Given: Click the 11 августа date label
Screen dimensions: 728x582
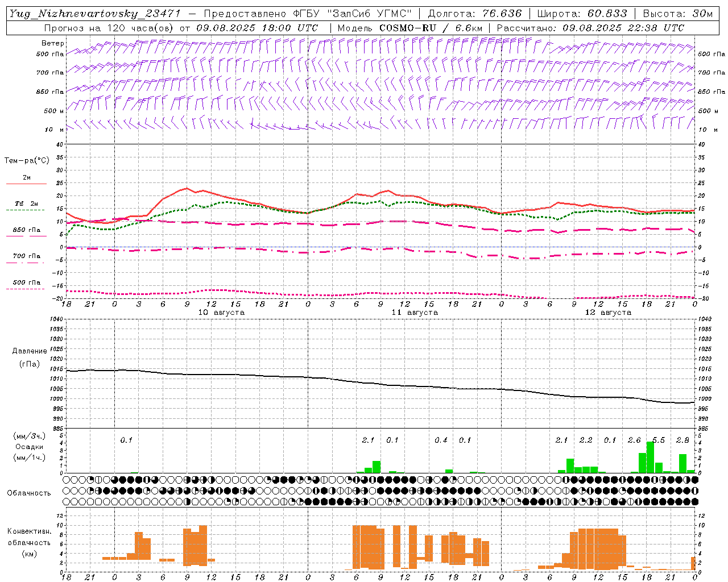Looking at the screenshot, I should point(415,313).
